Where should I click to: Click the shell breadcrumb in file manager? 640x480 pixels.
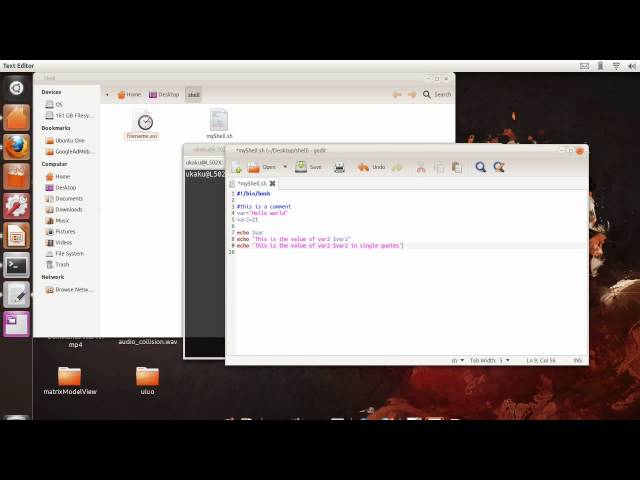(193, 95)
